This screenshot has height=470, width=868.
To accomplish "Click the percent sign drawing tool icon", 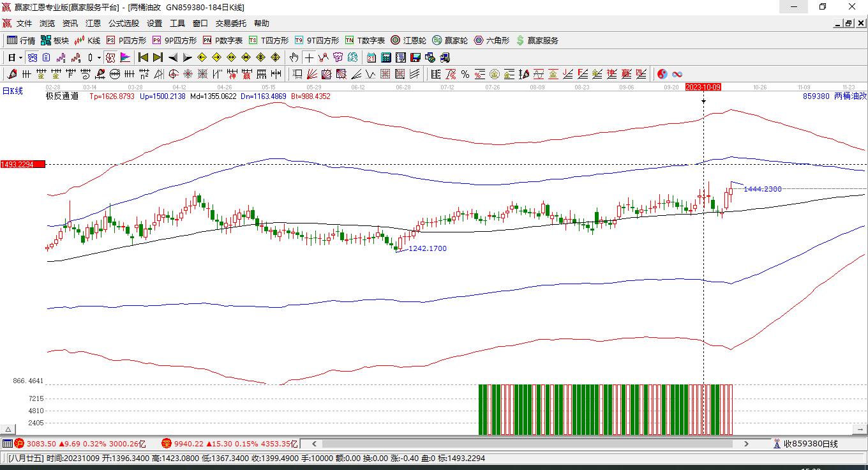I will point(465,74).
